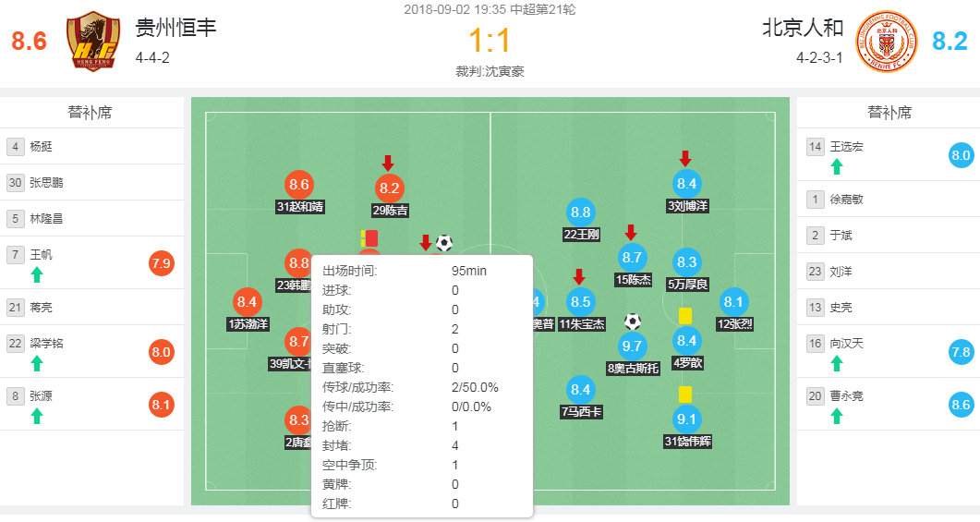980x522 pixels.
Task: Open 北京人和 team name link
Action: (x=803, y=28)
